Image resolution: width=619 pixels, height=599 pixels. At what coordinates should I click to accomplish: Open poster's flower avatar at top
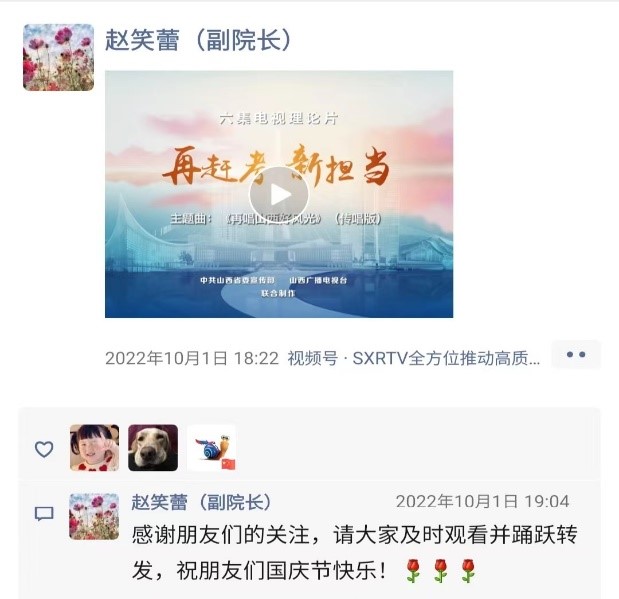tap(58, 57)
